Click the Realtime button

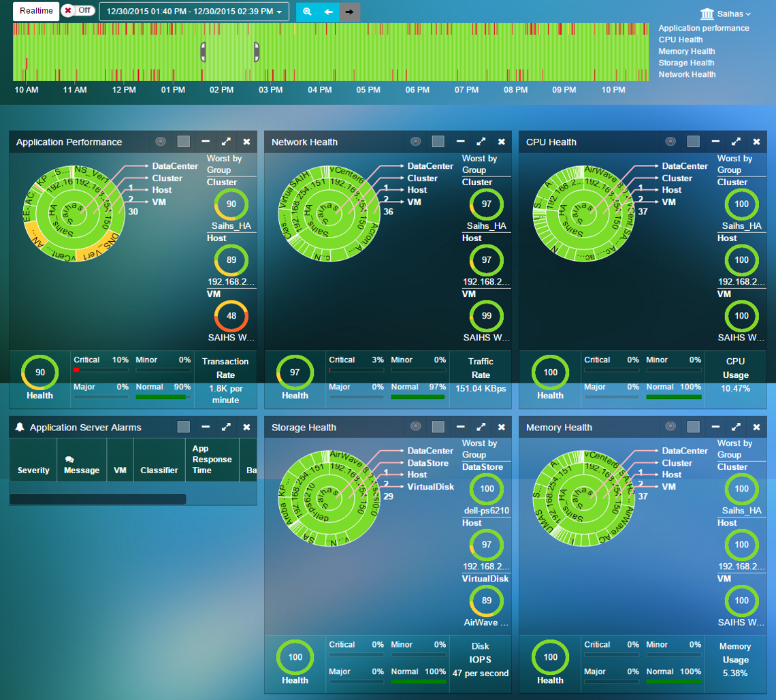pos(36,11)
